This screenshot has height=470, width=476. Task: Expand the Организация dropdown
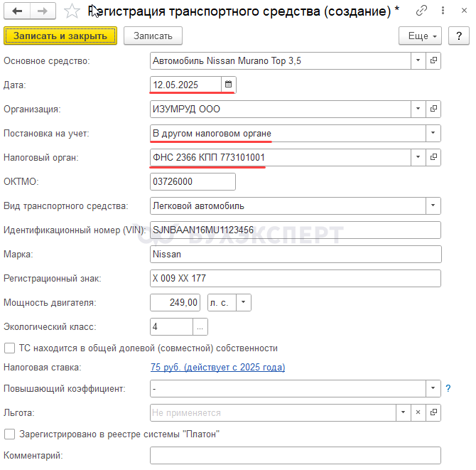click(418, 109)
